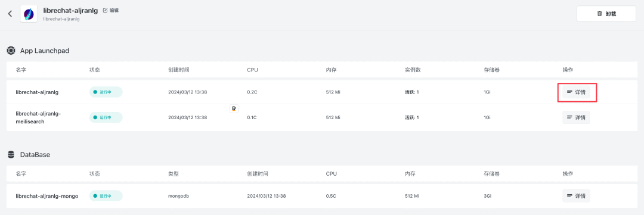Click the 类型 column header in DataBase table
The image size is (644, 215).
pos(174,173)
